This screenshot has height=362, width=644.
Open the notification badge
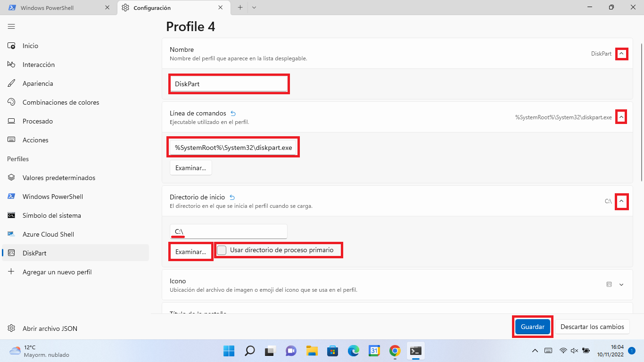[x=632, y=351]
